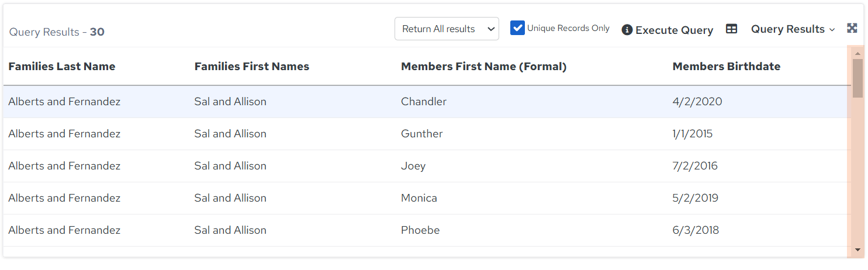
Task: Select the Gunther row
Action: coord(427,134)
